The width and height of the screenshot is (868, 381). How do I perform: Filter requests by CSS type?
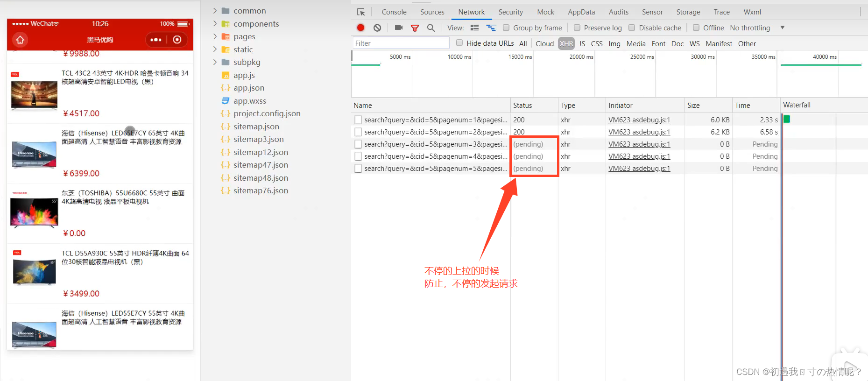[597, 44]
